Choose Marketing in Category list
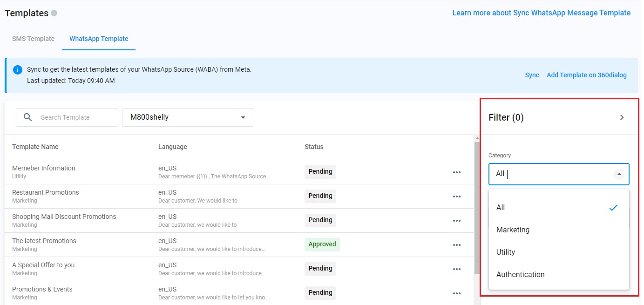Screen dimensions: 644x305 pyautogui.click(x=513, y=230)
